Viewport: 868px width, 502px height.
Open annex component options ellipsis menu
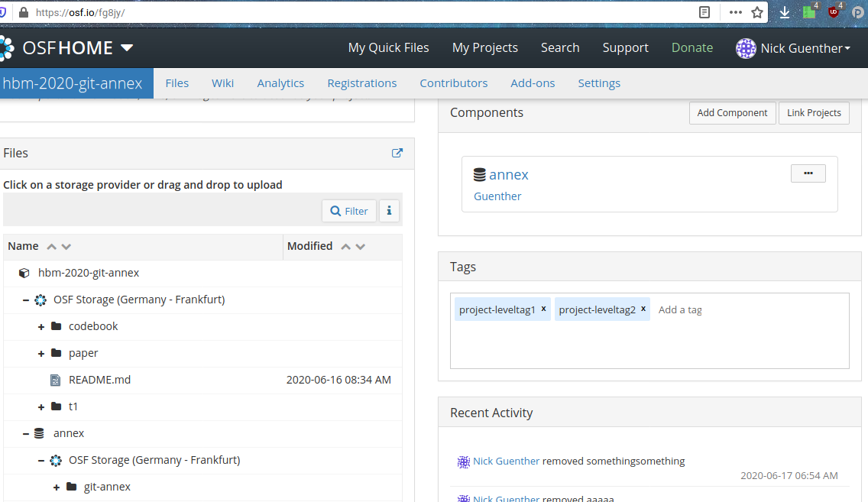(808, 173)
